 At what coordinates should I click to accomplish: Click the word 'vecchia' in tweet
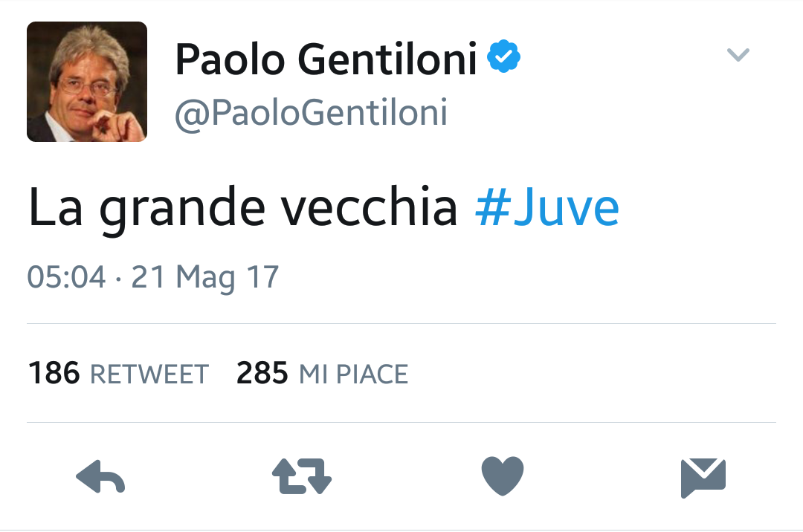click(372, 209)
